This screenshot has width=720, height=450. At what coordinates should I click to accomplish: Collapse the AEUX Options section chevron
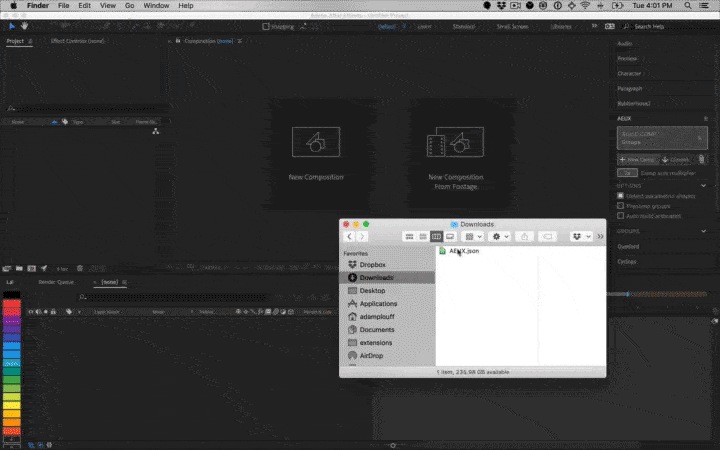703,186
